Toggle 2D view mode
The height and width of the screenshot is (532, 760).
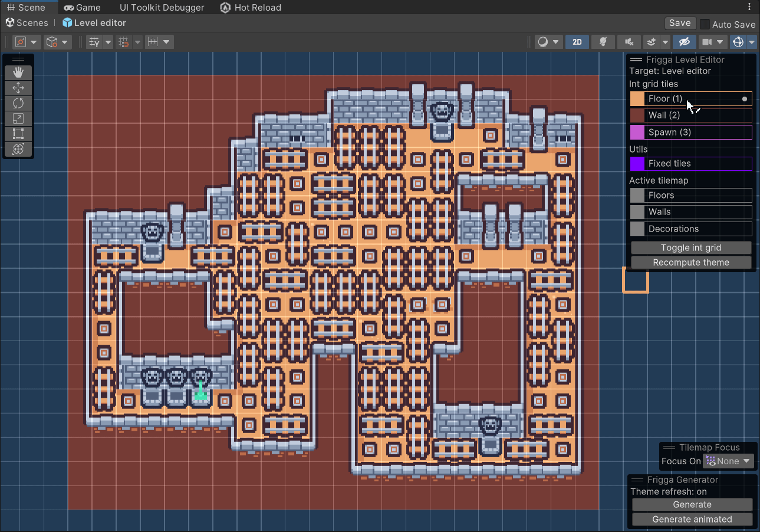(577, 42)
